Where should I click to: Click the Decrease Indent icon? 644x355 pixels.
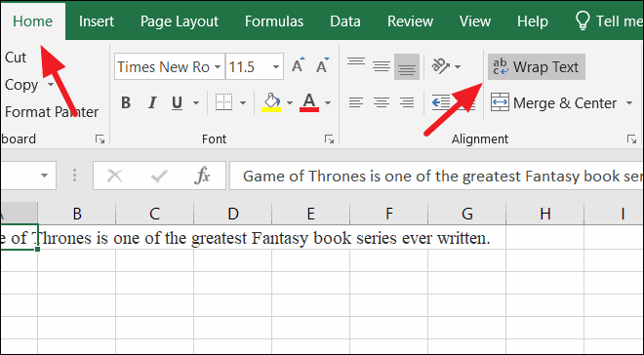pyautogui.click(x=441, y=102)
